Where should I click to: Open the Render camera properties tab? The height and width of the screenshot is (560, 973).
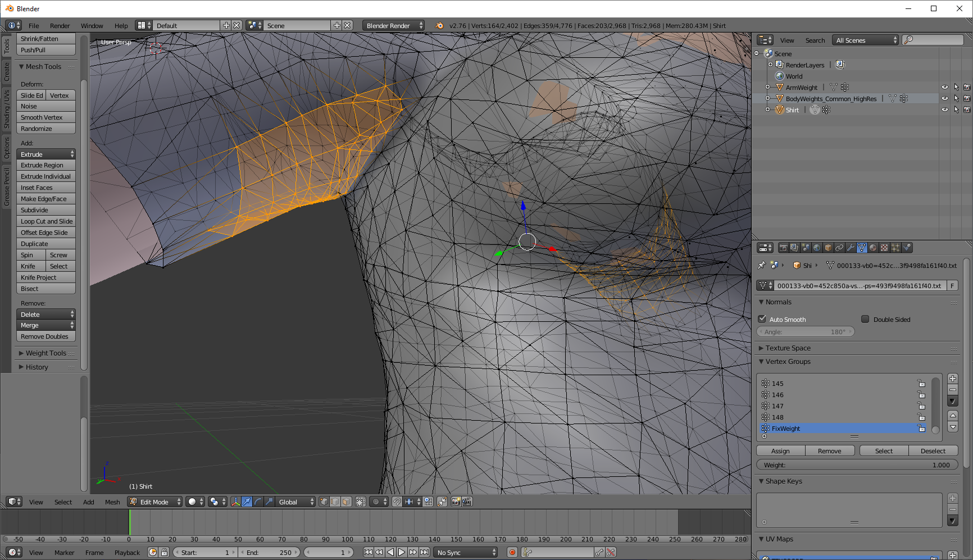(x=783, y=248)
